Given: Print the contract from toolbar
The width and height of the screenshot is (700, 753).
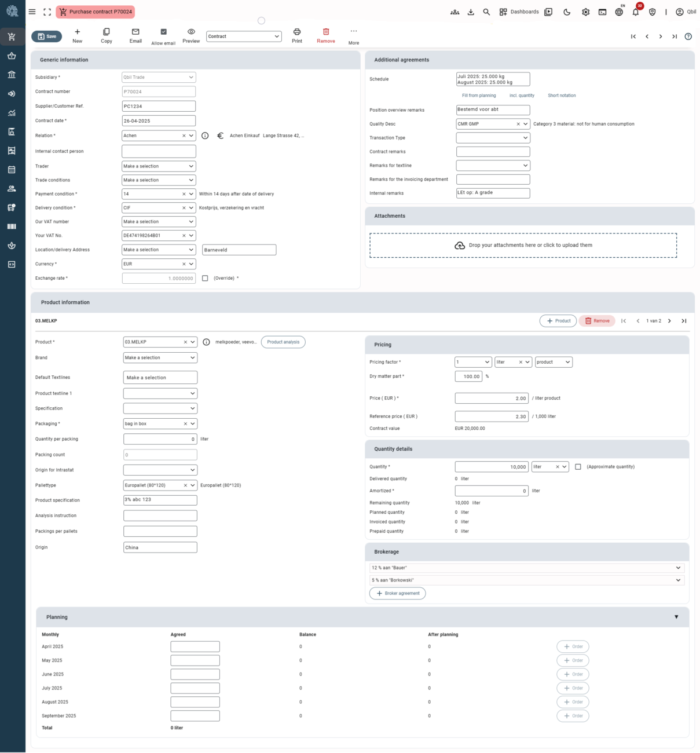Looking at the screenshot, I should coord(297,36).
